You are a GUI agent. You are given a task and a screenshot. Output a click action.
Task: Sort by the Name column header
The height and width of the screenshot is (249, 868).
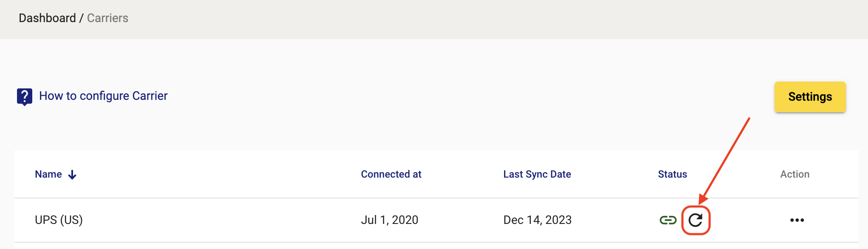tap(48, 174)
